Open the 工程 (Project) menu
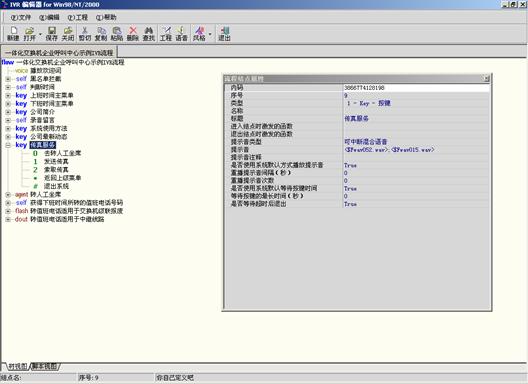The width and height of the screenshot is (528, 384). click(78, 17)
